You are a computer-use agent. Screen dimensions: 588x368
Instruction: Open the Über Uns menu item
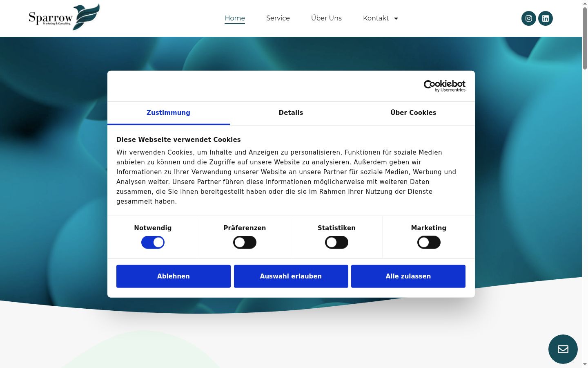point(326,18)
